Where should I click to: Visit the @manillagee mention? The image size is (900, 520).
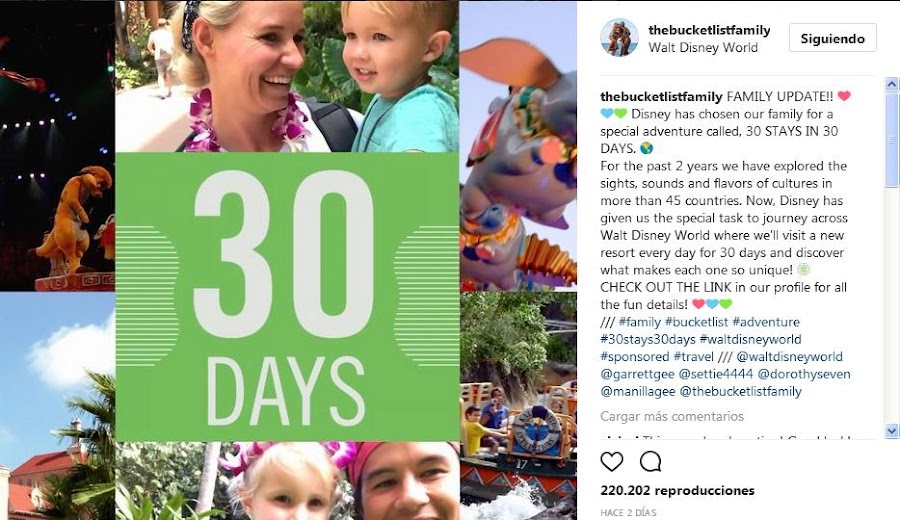pyautogui.click(x=638, y=391)
